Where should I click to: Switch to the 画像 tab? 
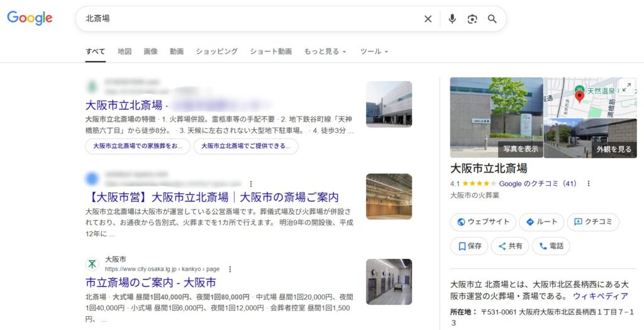click(151, 52)
